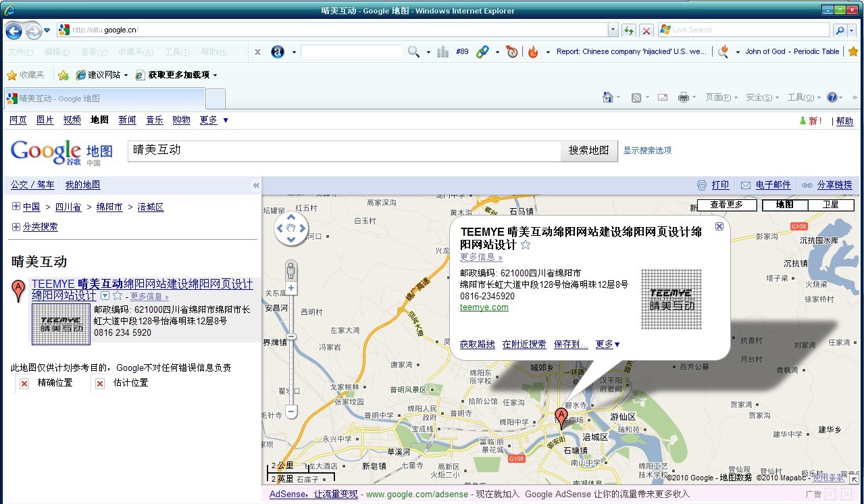Click the browser Forward arrow button

tap(33, 30)
